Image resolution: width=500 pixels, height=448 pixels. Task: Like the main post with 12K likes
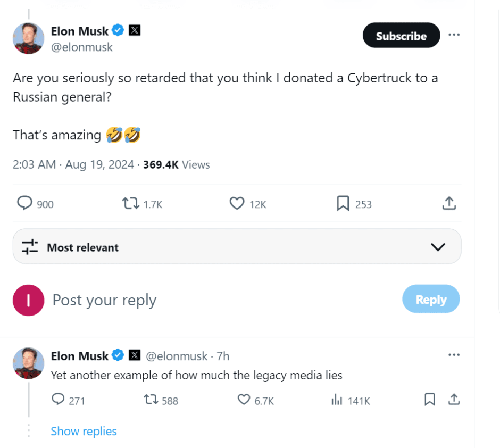point(237,204)
